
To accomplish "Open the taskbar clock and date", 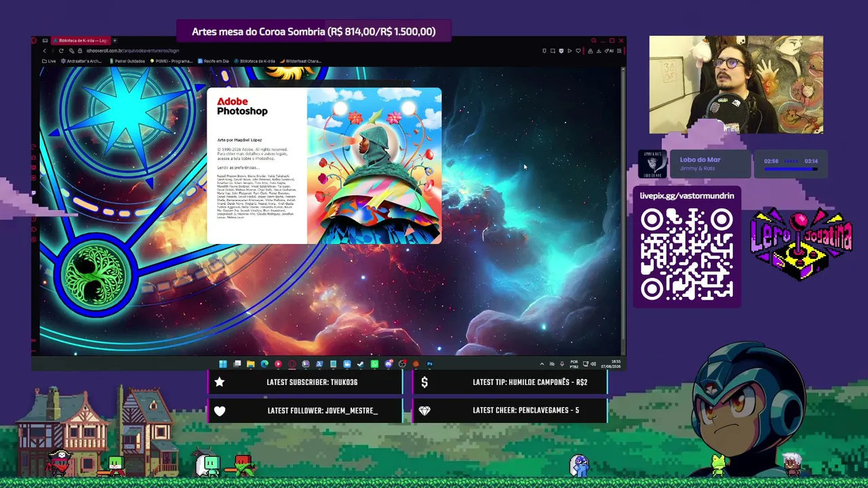I will pyautogui.click(x=610, y=364).
